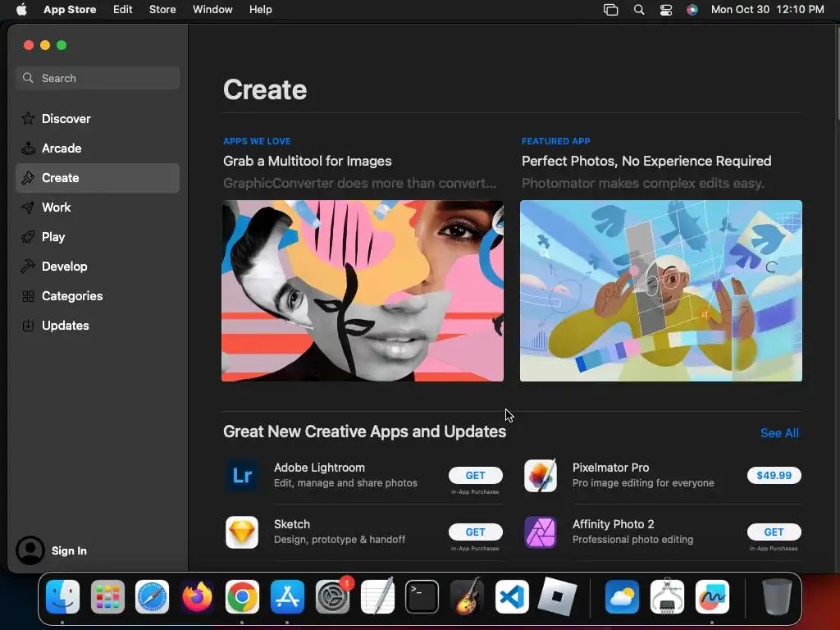Click See All link
840x630 pixels.
[x=779, y=433]
